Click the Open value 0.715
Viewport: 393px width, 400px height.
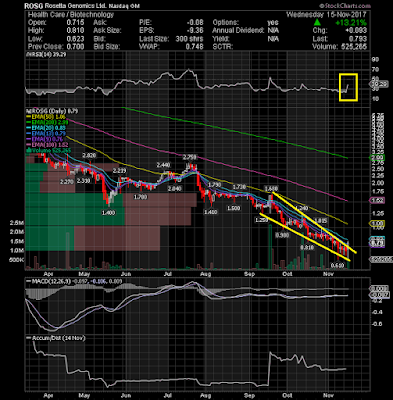tap(75, 22)
